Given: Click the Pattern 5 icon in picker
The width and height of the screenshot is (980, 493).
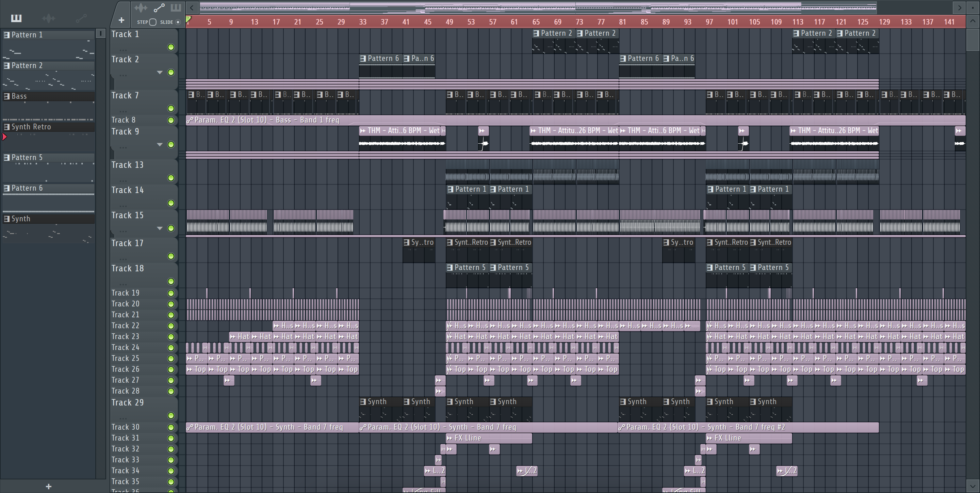Looking at the screenshot, I should click(x=6, y=158).
